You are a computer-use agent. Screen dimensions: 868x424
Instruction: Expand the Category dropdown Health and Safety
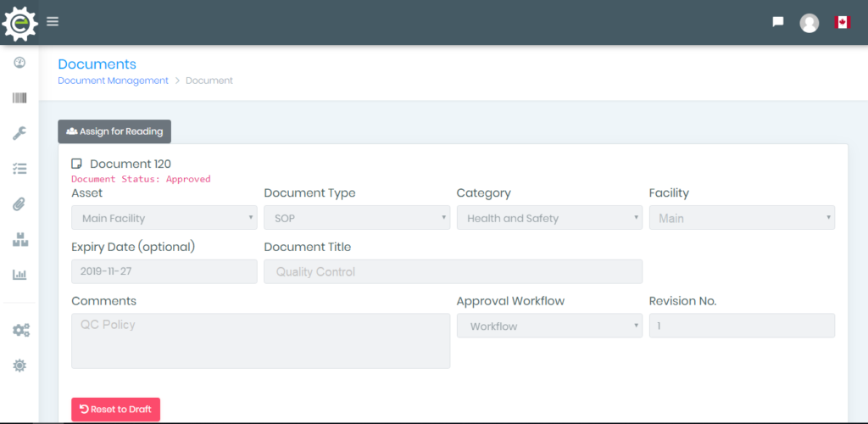click(x=549, y=218)
